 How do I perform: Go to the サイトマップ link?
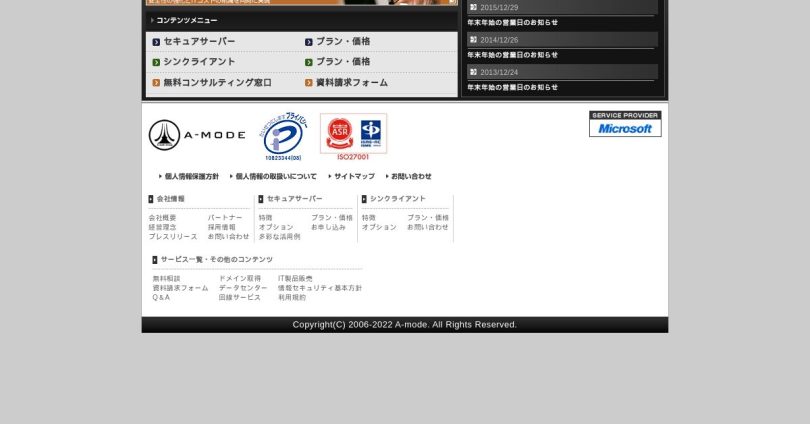tap(354, 177)
